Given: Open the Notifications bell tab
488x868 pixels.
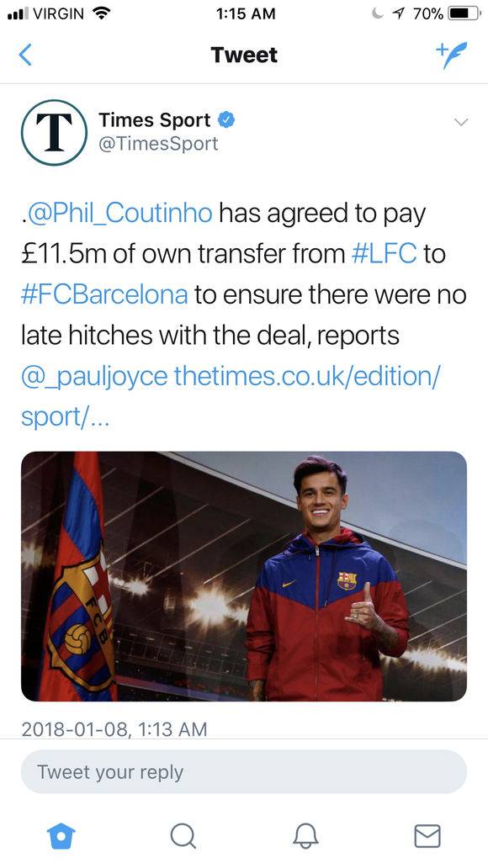Looking at the screenshot, I should pyautogui.click(x=305, y=836).
